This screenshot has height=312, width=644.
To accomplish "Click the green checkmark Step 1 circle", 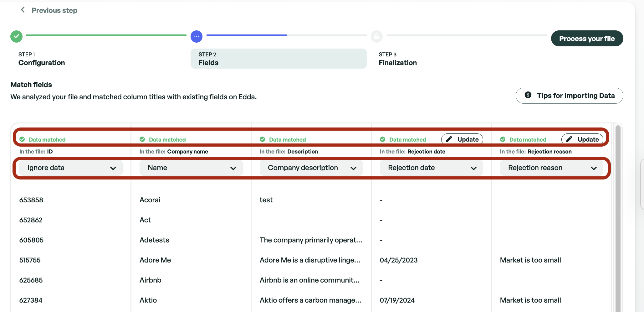I will [16, 36].
